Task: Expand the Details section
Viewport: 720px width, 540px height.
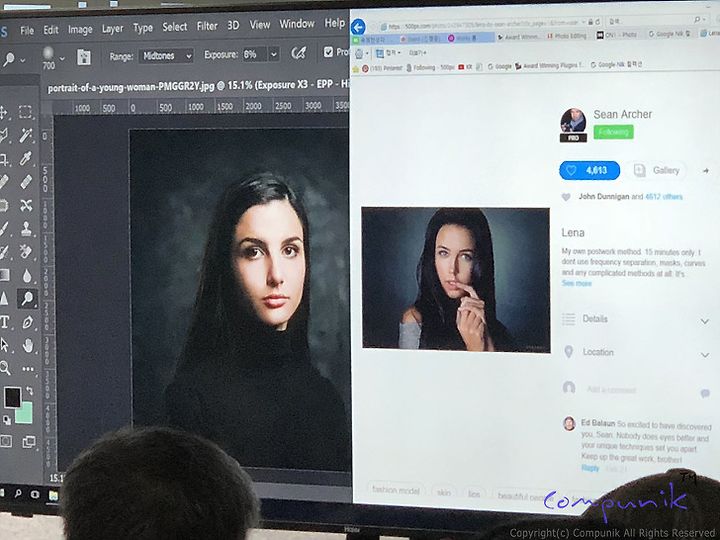Action: coord(705,321)
